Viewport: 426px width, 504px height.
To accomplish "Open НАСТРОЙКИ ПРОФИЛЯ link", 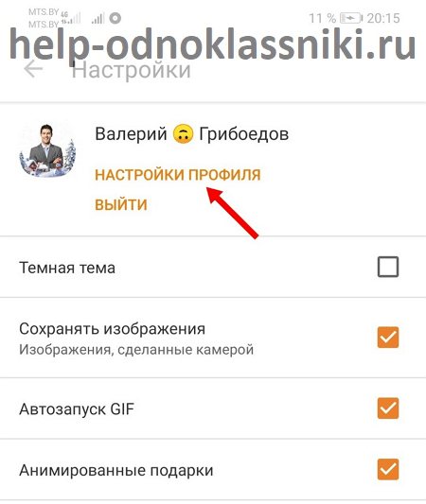I will [178, 175].
